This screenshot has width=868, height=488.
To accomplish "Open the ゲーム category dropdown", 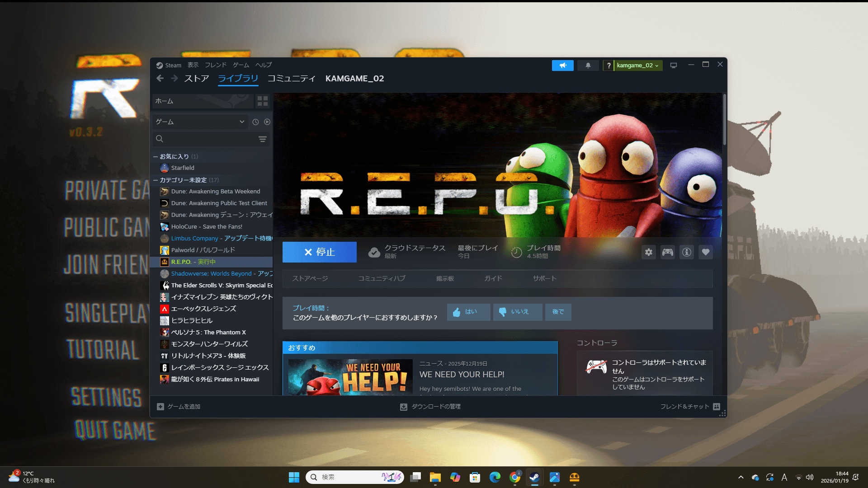I will 200,122.
